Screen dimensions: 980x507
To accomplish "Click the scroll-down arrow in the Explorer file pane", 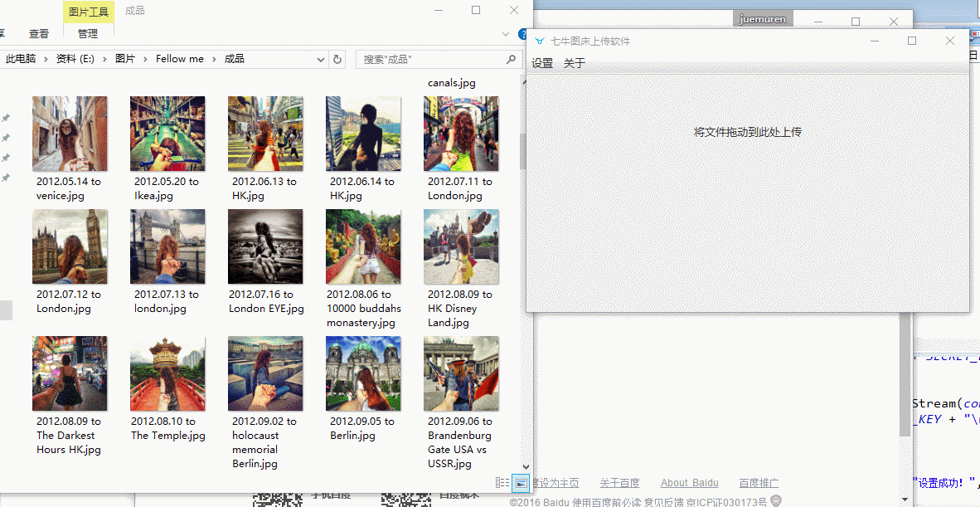I will [x=526, y=467].
